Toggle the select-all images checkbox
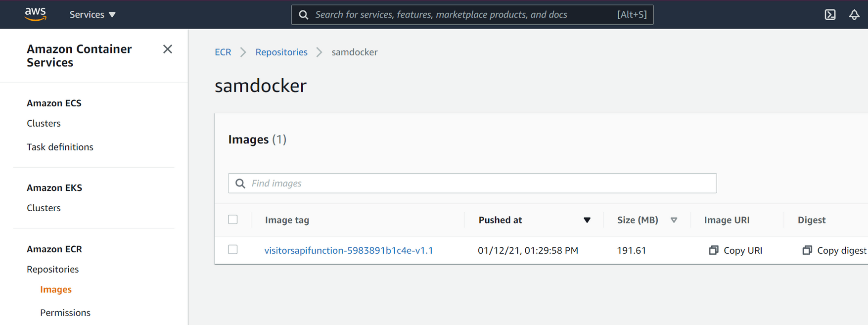 coord(233,220)
